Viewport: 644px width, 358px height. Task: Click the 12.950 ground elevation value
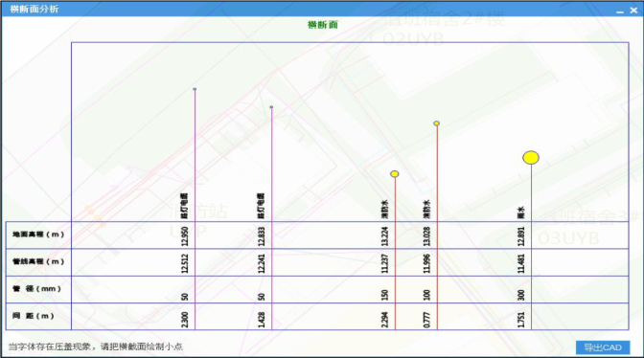coord(184,236)
